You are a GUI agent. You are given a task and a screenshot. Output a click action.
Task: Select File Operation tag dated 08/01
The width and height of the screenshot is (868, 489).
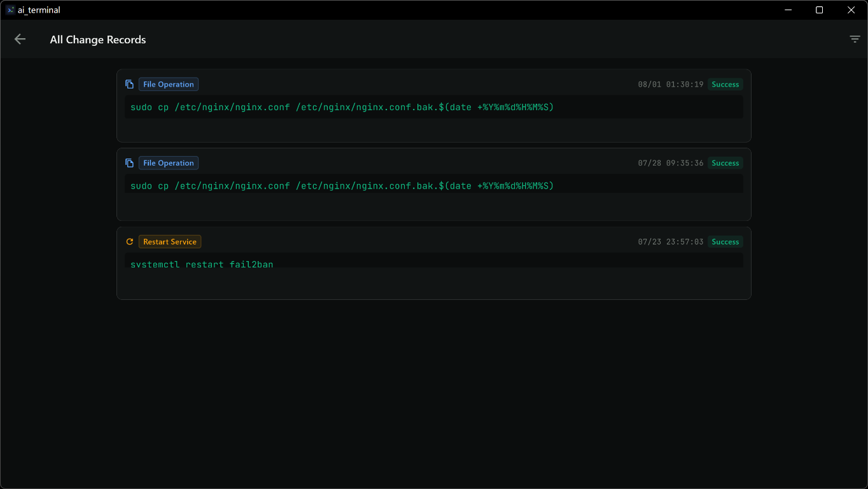click(169, 84)
